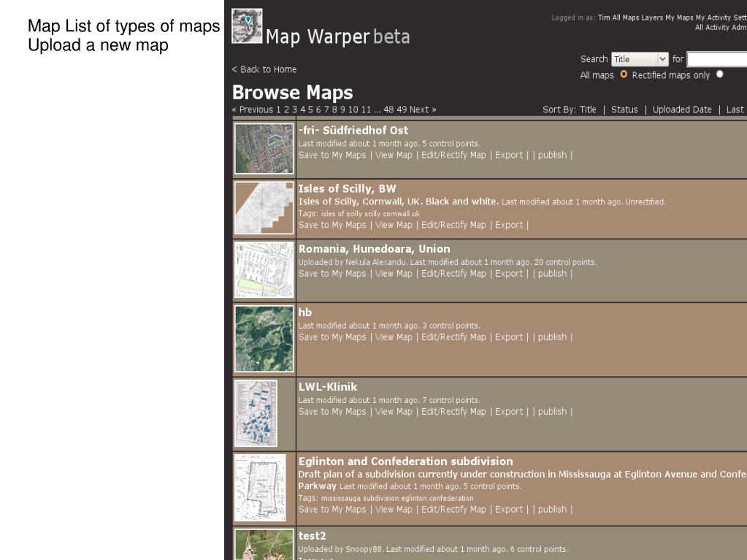
Task: Save hb map to My Maps
Action: tap(332, 337)
